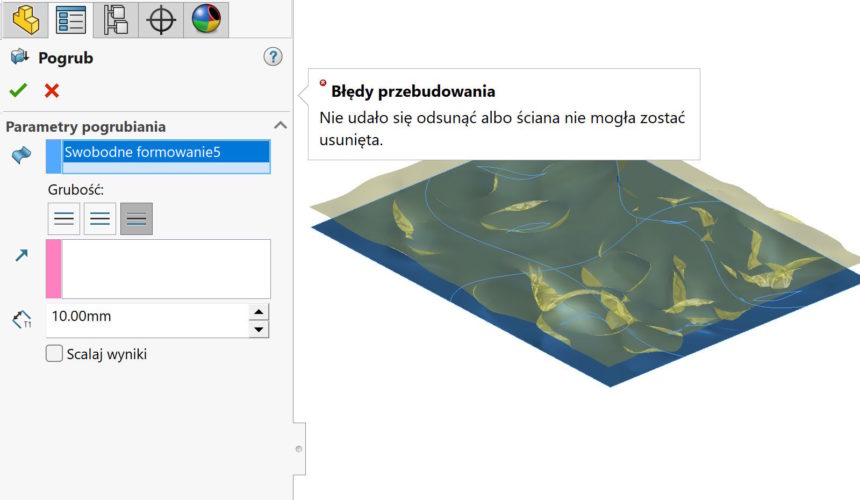Open the ConfigurationManager tab icon
The image size is (860, 500).
(115, 18)
